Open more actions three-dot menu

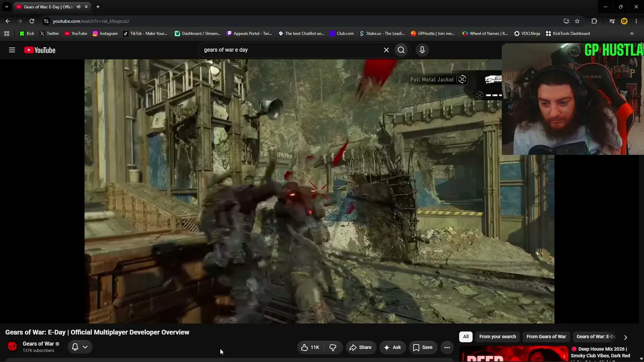447,347
